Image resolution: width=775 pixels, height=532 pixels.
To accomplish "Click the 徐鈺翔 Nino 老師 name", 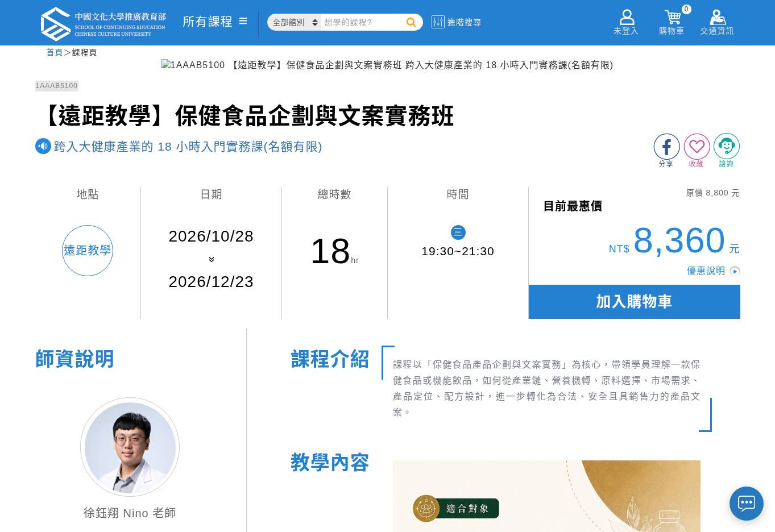I will [130, 513].
